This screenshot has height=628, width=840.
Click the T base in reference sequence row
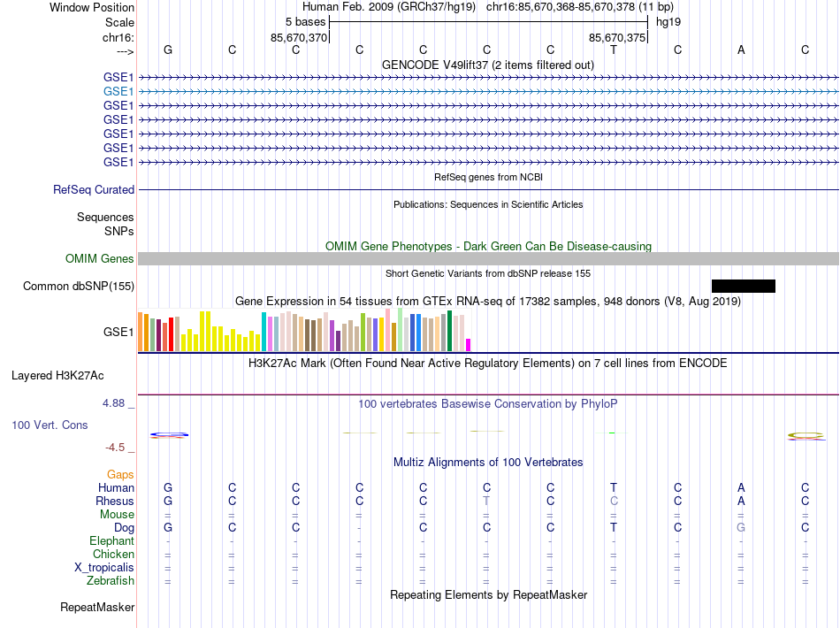(x=614, y=50)
